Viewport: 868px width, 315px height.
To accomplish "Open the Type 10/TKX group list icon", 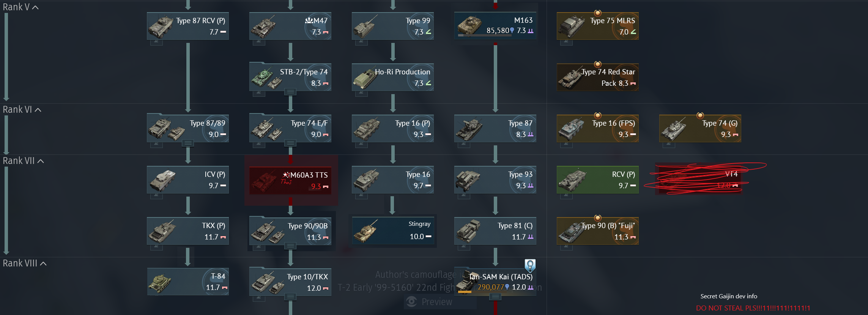I will 290,297.
